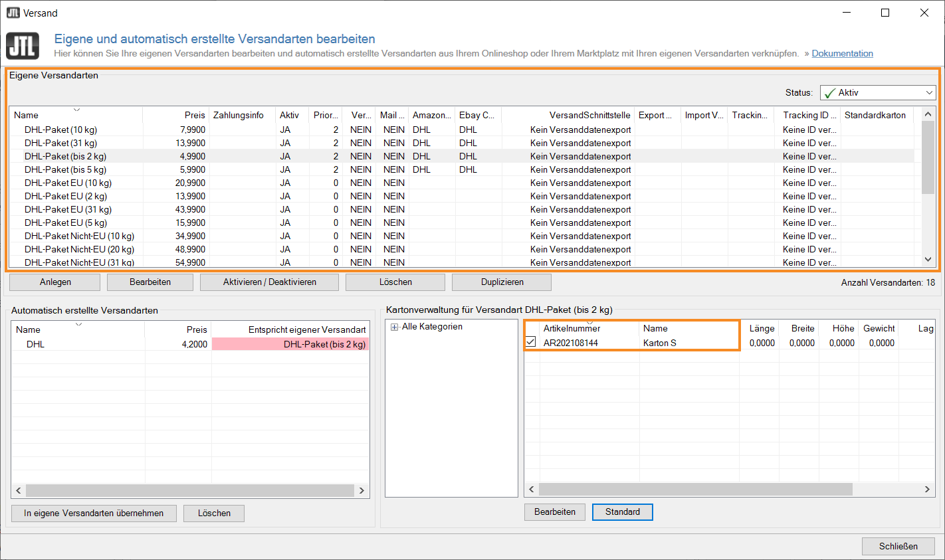The image size is (945, 560).
Task: Open the Status dropdown showing Aktiv
Action: 878,92
